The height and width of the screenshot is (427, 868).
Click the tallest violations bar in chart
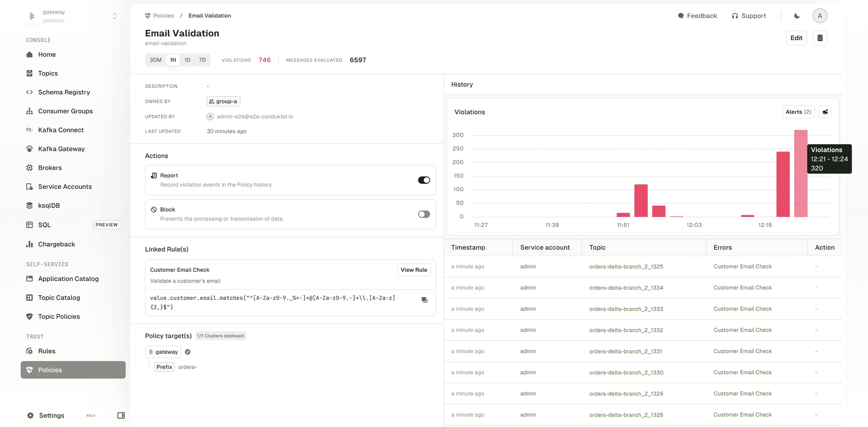(800, 174)
